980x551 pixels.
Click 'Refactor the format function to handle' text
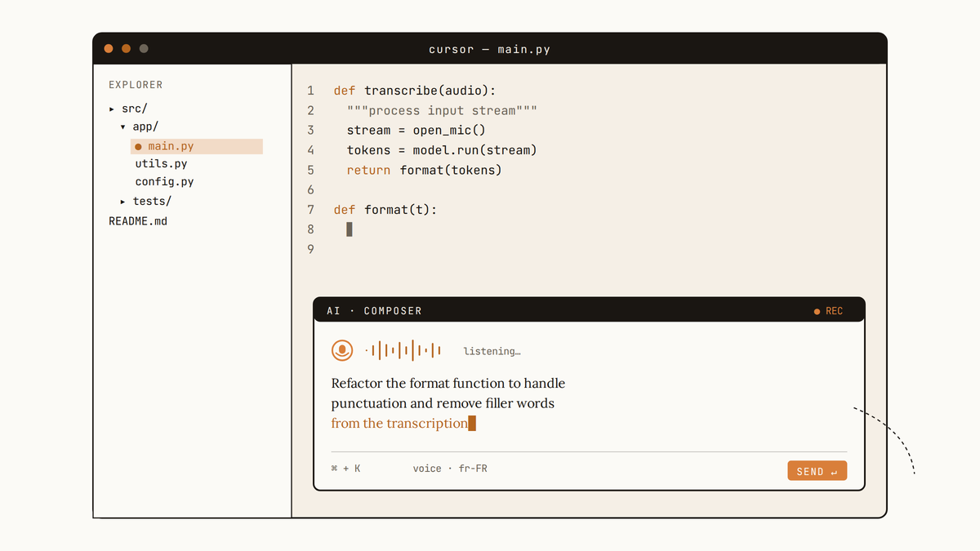pyautogui.click(x=448, y=384)
